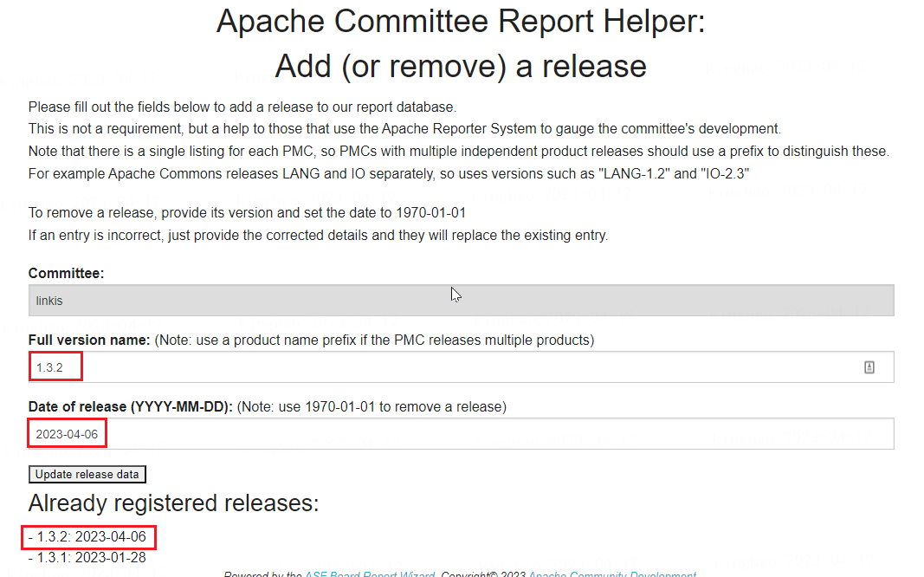Click the Apache Committee Report Helper heading
Screen dimensions: 924x577
[461, 23]
